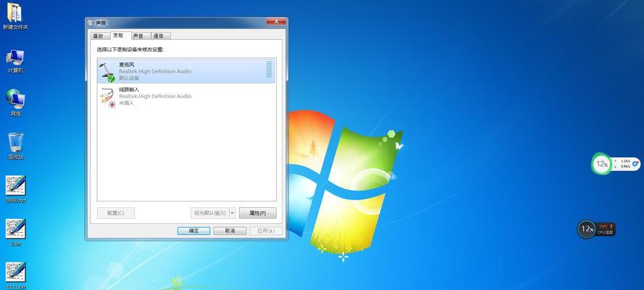Click the dark 12% CPU usage circle
Screen dimensions: 644x290
tap(587, 229)
